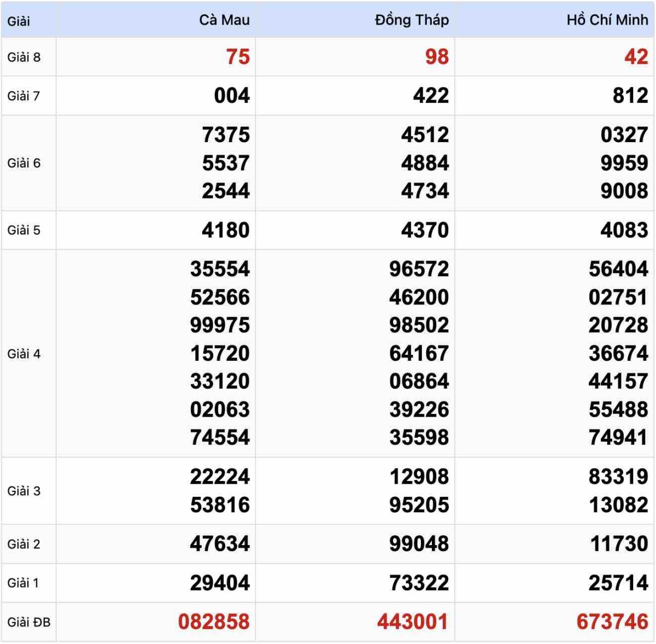Click number 96572 under Đồng Tháp
Screen dimensions: 656x644
pyautogui.click(x=419, y=269)
